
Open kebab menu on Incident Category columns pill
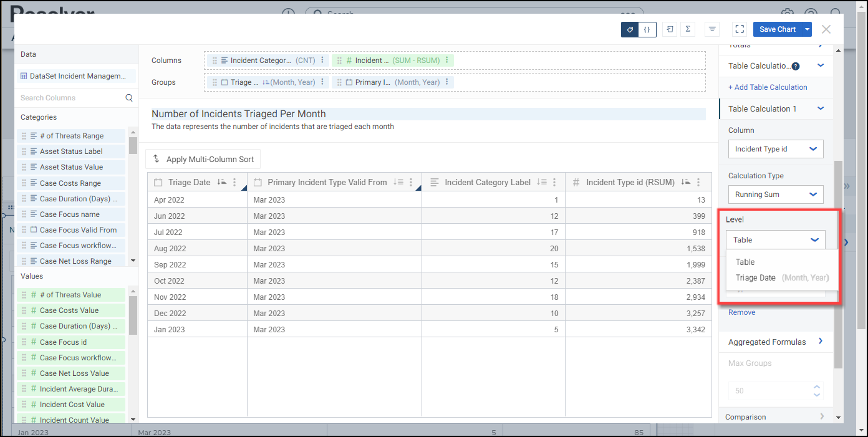(322, 60)
